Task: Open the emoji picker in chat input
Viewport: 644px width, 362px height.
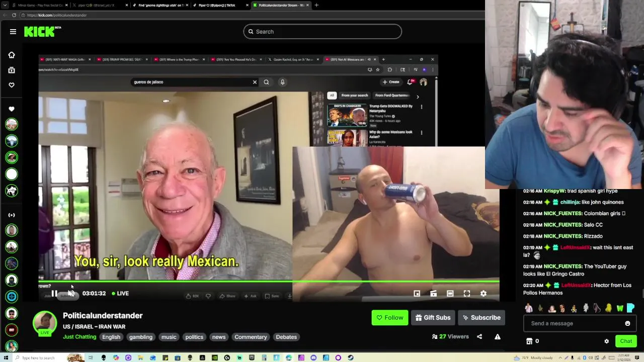Action: click(627, 323)
